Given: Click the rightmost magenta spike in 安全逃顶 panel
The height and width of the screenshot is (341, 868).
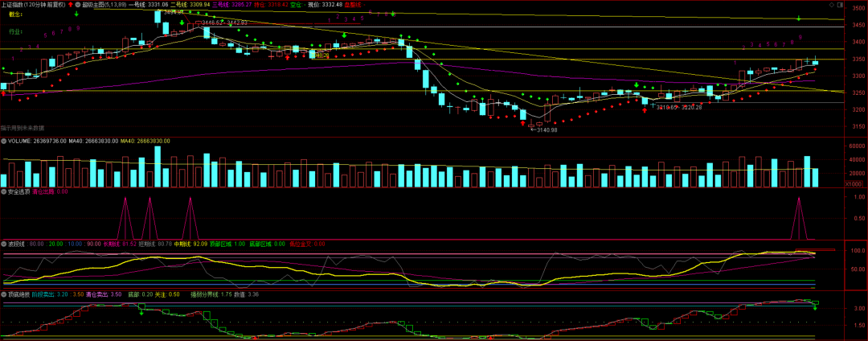Looking at the screenshot, I should click(799, 218).
